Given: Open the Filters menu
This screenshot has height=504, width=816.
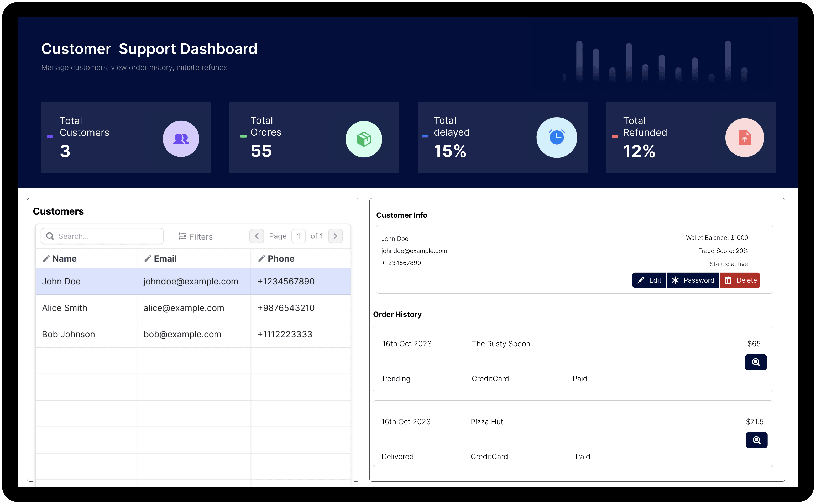Looking at the screenshot, I should [x=196, y=236].
